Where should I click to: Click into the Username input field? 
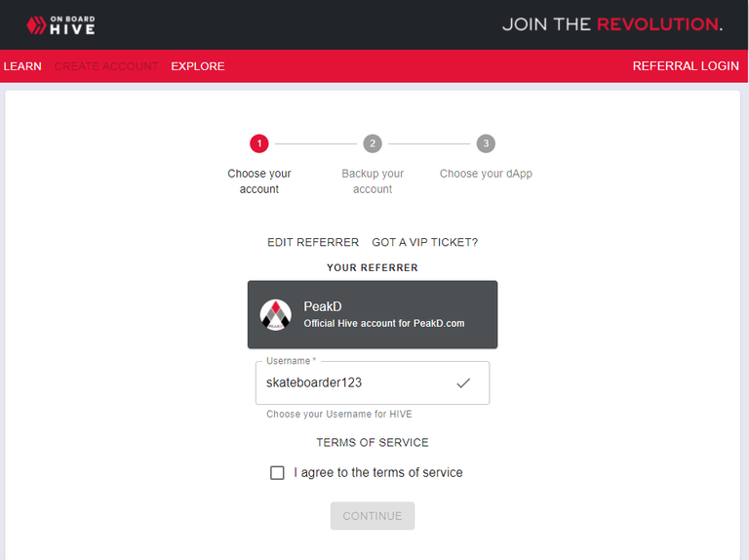point(373,382)
